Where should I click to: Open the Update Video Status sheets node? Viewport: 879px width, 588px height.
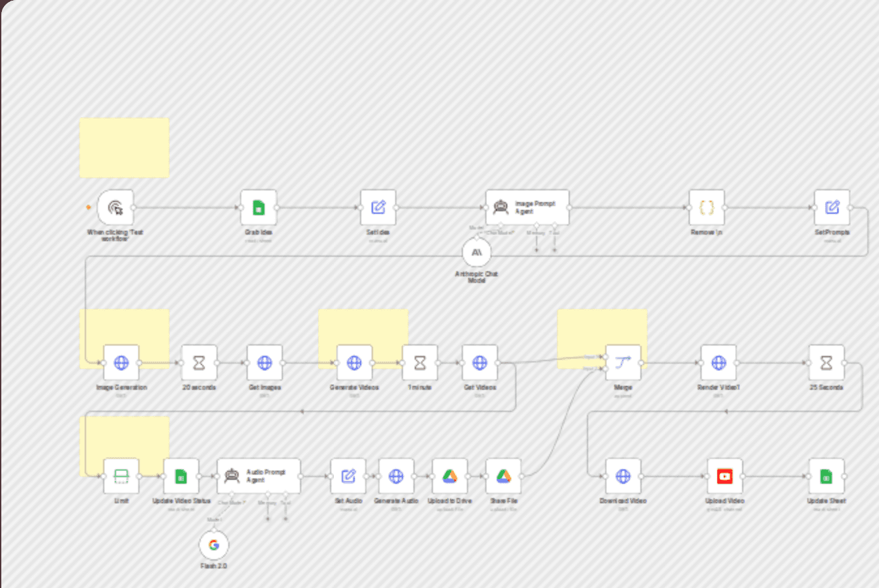click(x=181, y=476)
